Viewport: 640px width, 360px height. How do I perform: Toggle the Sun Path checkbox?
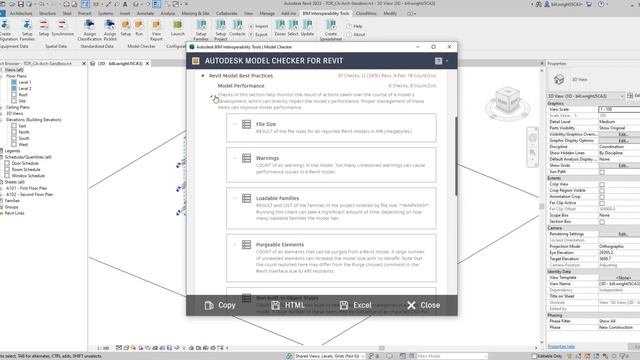tap(602, 172)
